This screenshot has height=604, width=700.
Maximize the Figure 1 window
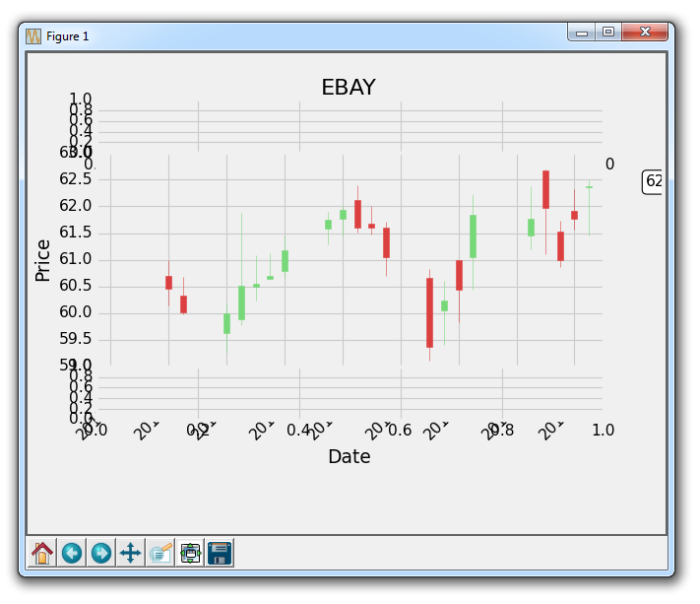[608, 33]
